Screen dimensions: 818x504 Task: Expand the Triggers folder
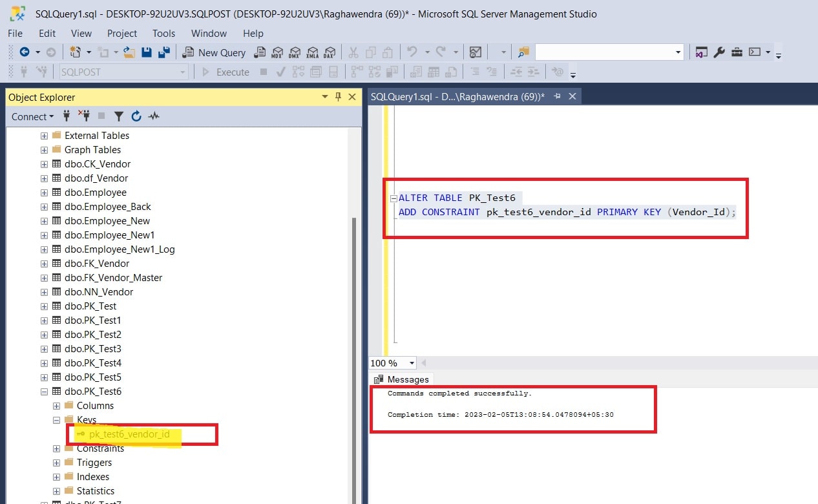click(56, 463)
